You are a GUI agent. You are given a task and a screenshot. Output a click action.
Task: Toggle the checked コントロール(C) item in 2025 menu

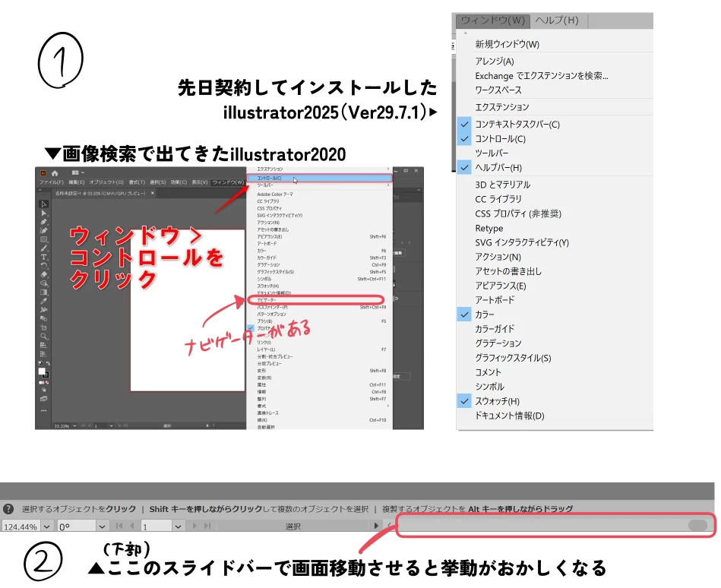[x=464, y=138]
